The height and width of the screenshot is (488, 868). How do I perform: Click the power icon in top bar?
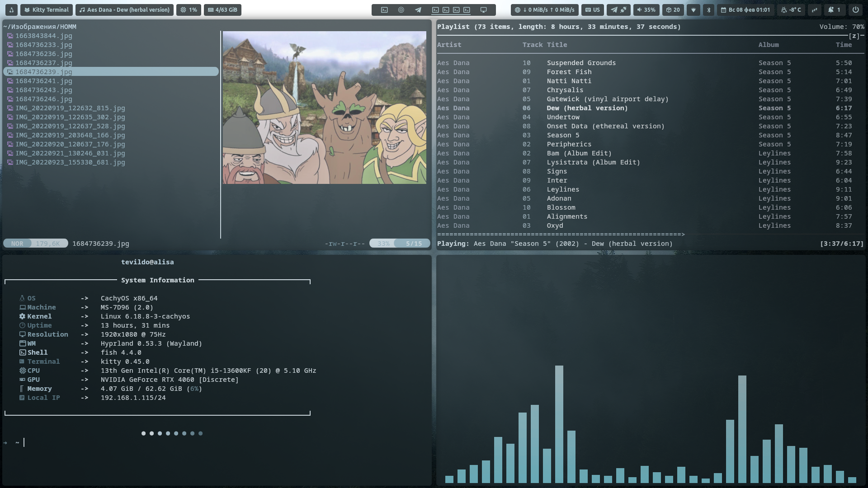click(855, 9)
